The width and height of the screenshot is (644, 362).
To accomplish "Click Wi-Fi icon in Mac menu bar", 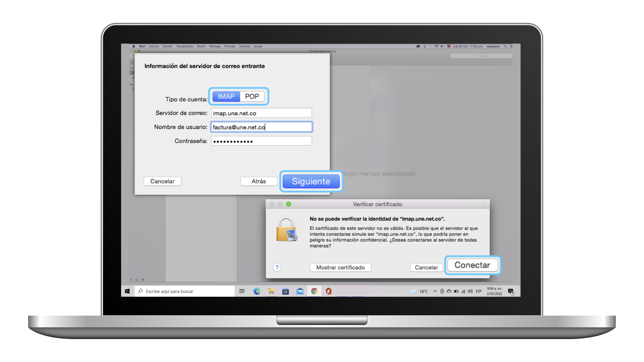I will (x=436, y=46).
